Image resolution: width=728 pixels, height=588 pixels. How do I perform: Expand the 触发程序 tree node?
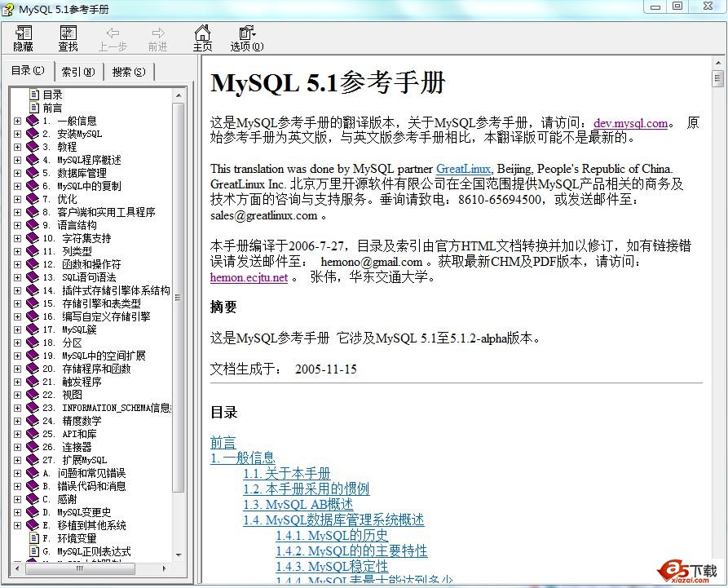[17, 382]
